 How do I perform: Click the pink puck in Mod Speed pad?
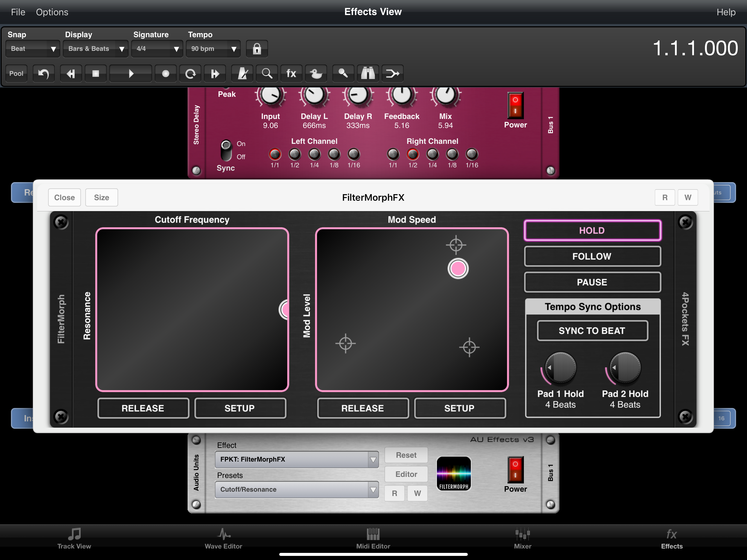[458, 269]
